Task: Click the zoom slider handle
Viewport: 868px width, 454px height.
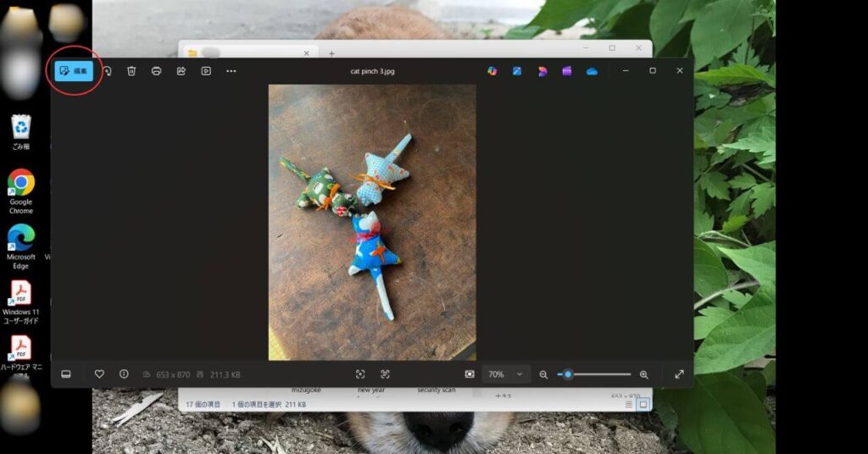Action: point(568,374)
